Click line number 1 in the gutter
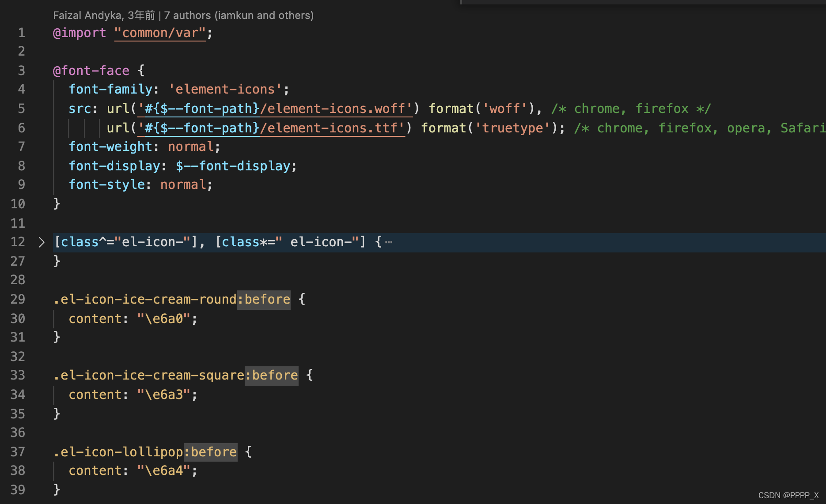The height and width of the screenshot is (504, 826). tap(21, 33)
